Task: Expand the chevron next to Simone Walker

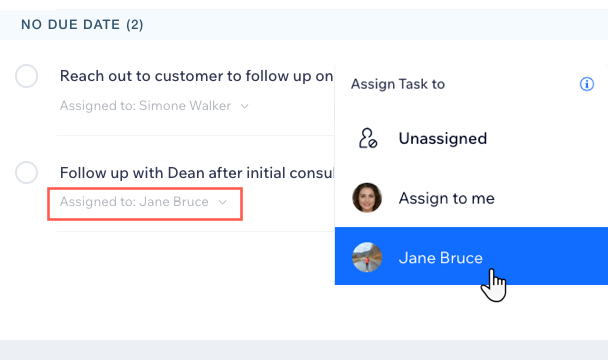Action: click(244, 106)
